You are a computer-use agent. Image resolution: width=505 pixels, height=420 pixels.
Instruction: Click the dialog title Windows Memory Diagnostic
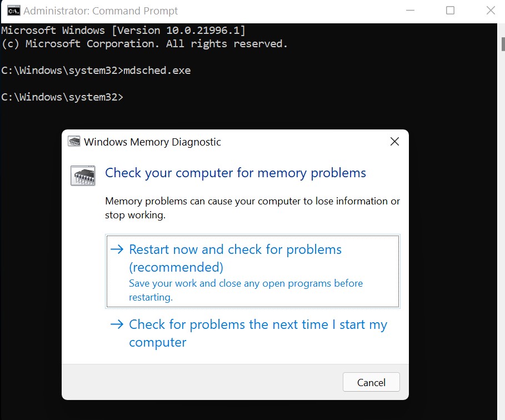coord(152,142)
